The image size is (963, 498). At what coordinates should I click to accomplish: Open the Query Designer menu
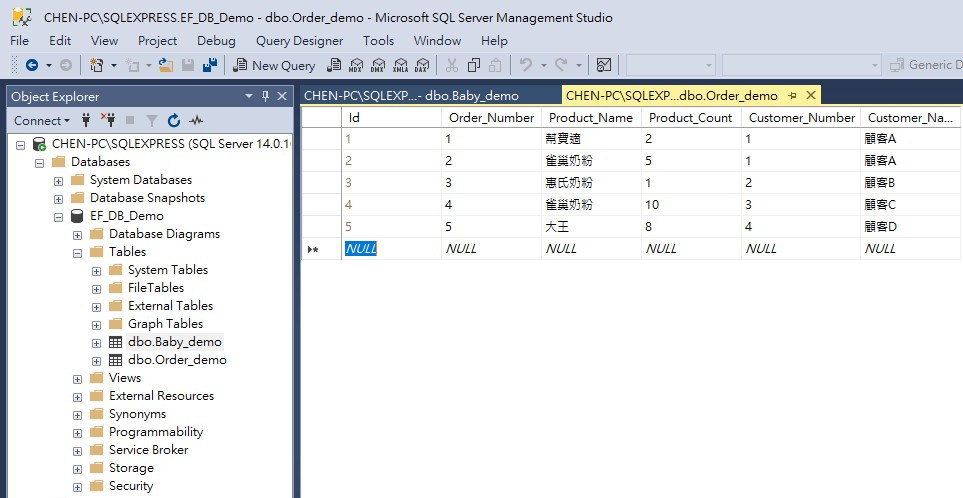[299, 41]
